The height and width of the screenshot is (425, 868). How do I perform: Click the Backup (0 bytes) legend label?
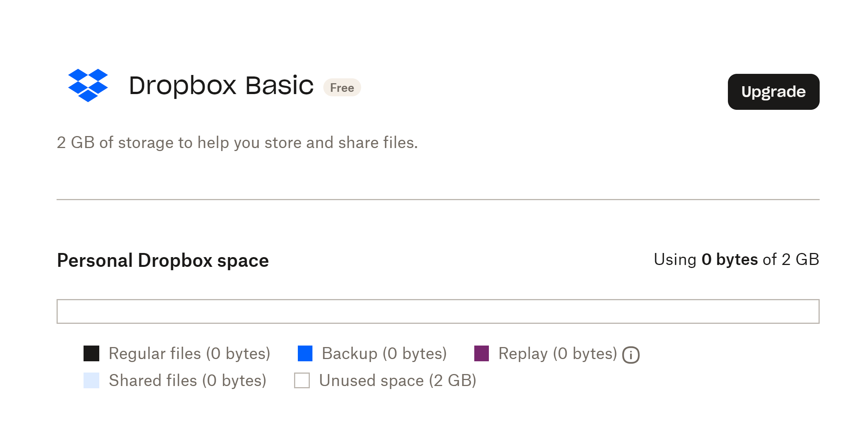point(384,353)
